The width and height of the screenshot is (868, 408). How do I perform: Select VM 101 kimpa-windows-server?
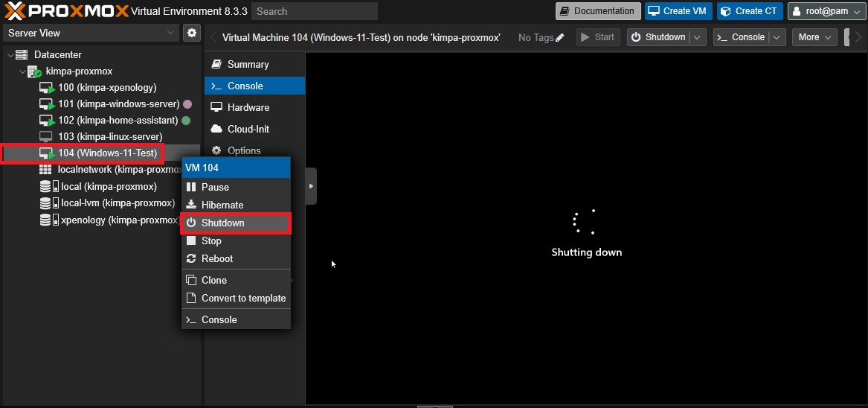[118, 104]
